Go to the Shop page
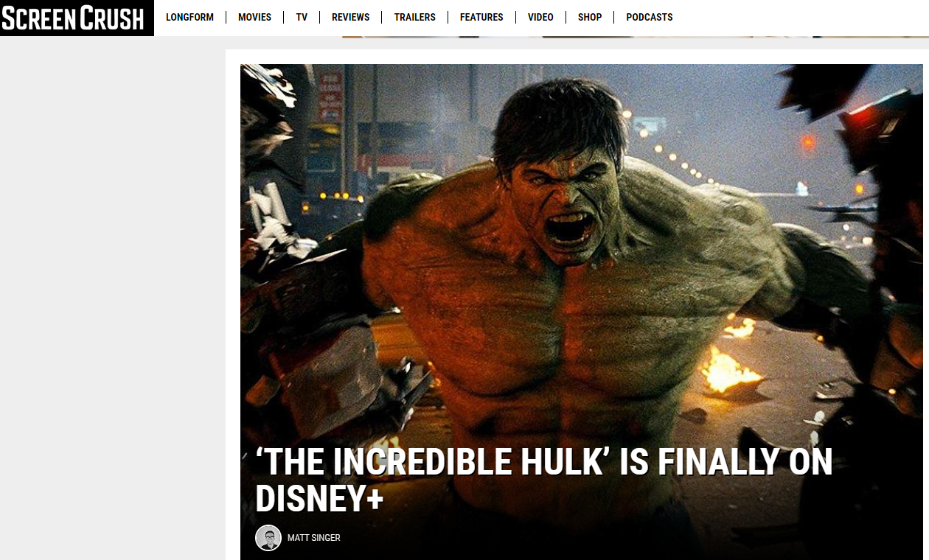The image size is (929, 560). tap(590, 17)
